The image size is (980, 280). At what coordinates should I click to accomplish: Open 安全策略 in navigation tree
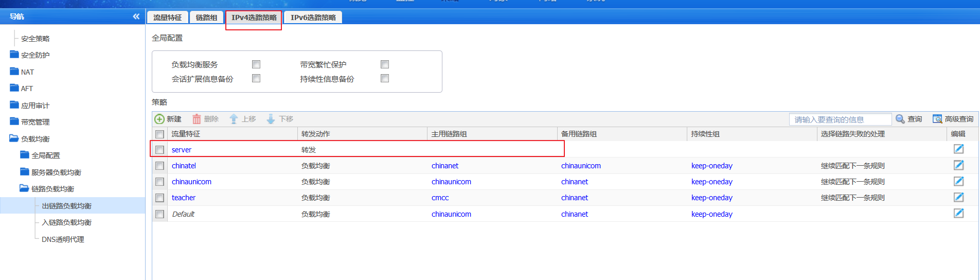tap(35, 39)
